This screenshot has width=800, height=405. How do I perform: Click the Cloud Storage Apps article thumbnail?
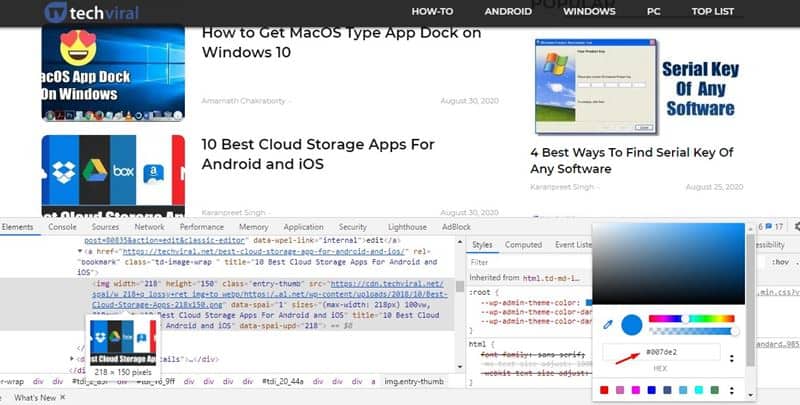[x=113, y=176]
